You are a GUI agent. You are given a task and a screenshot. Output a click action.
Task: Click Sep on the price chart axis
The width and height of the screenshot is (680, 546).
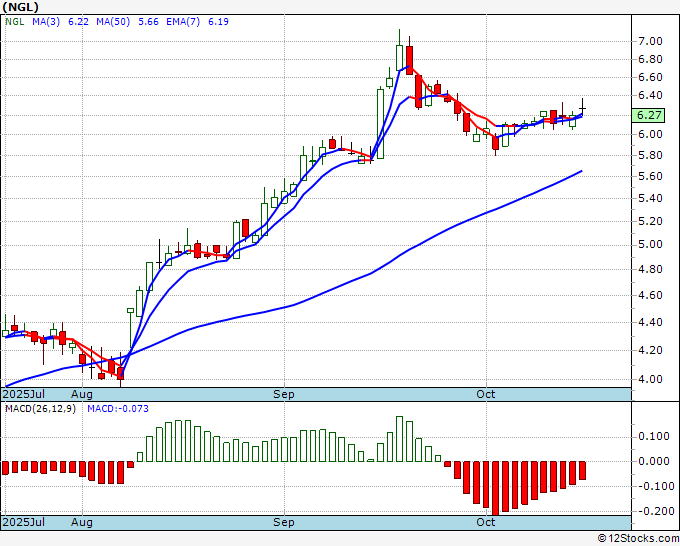(x=284, y=394)
